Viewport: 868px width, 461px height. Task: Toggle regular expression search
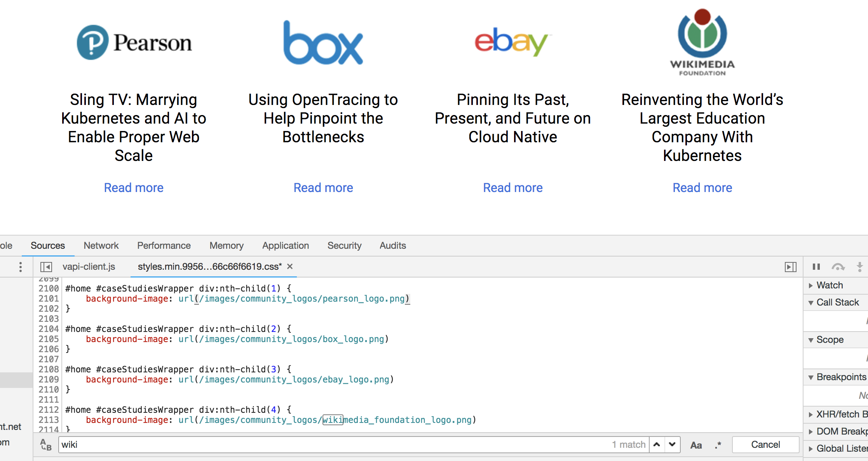point(718,445)
